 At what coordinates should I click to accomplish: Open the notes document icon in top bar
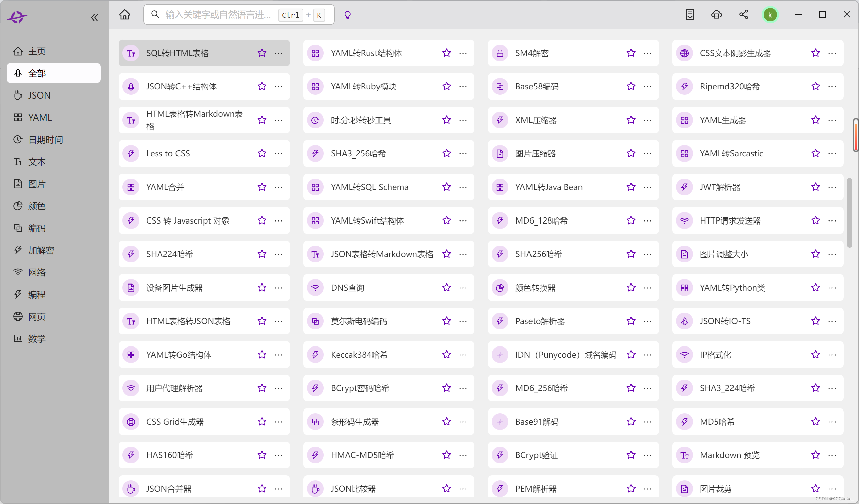[x=690, y=15]
